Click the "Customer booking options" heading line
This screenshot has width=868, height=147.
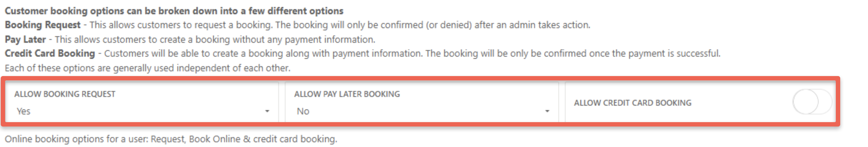pyautogui.click(x=174, y=11)
